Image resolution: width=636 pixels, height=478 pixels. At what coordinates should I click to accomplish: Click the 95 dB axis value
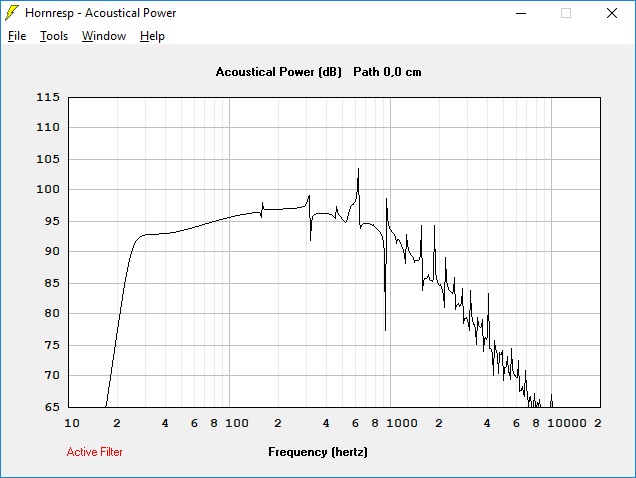(52, 221)
